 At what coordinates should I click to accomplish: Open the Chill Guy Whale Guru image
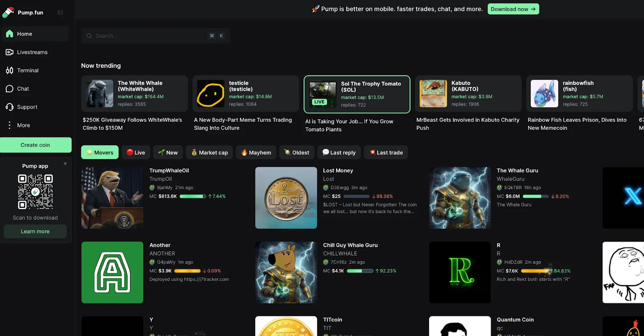pos(286,272)
